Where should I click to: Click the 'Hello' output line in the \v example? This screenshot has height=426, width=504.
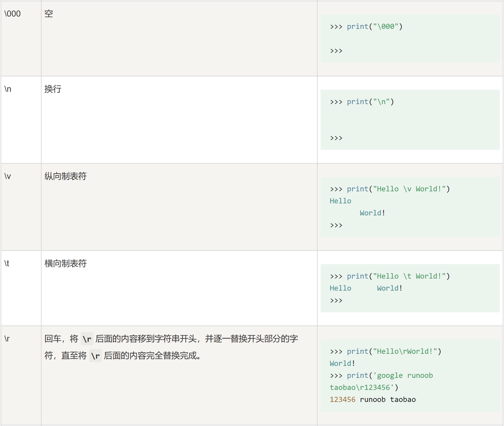click(341, 201)
